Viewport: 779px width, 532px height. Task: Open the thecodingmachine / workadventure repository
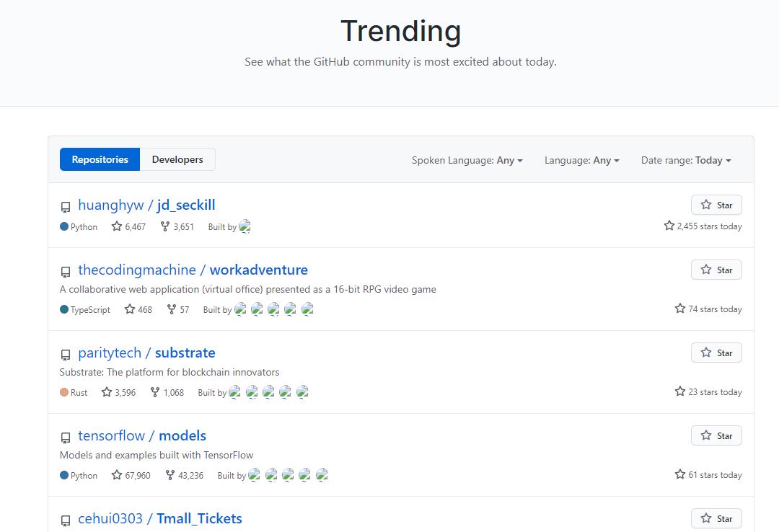pos(193,270)
